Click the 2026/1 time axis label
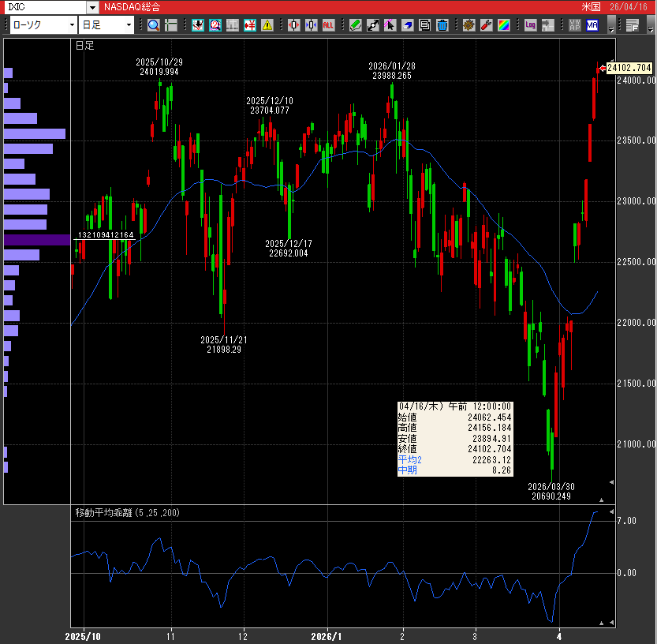657x644 pixels. (x=327, y=637)
